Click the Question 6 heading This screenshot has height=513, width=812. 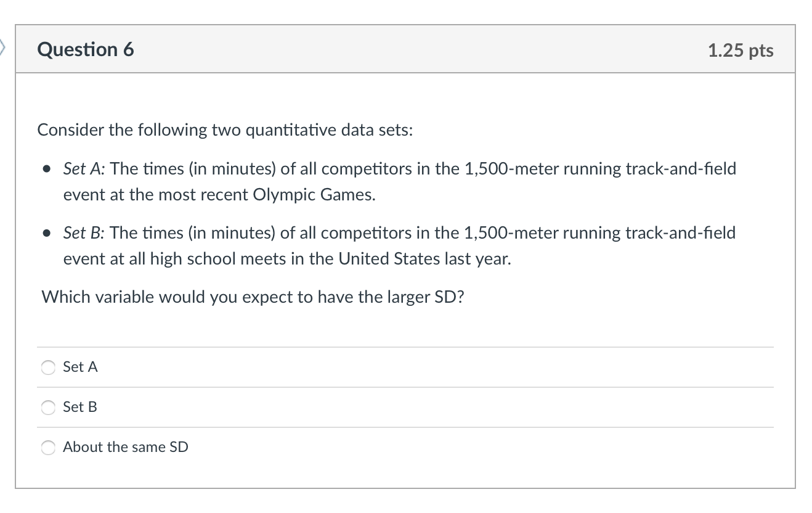(x=86, y=49)
